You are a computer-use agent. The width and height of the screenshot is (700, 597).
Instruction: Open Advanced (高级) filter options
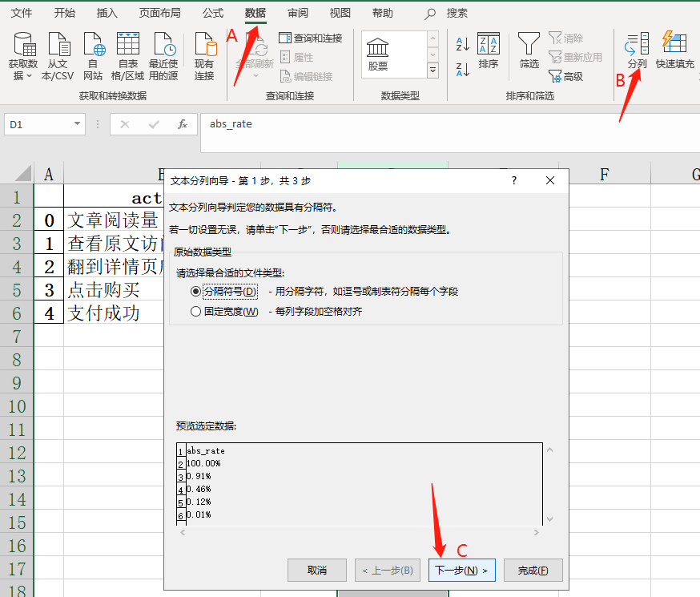[x=566, y=77]
